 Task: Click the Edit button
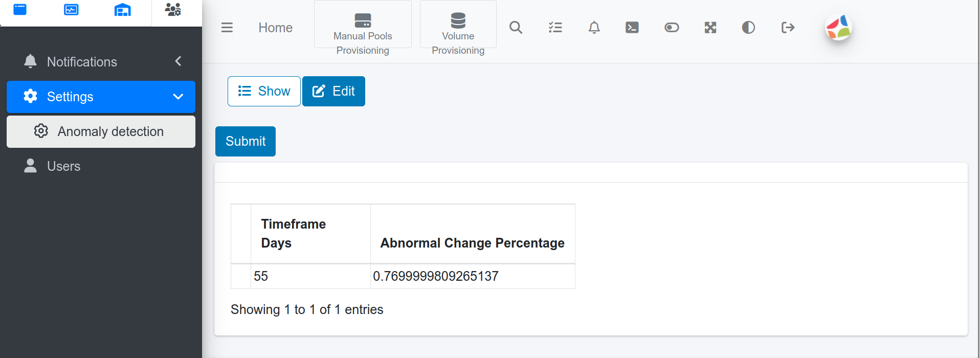pyautogui.click(x=333, y=92)
